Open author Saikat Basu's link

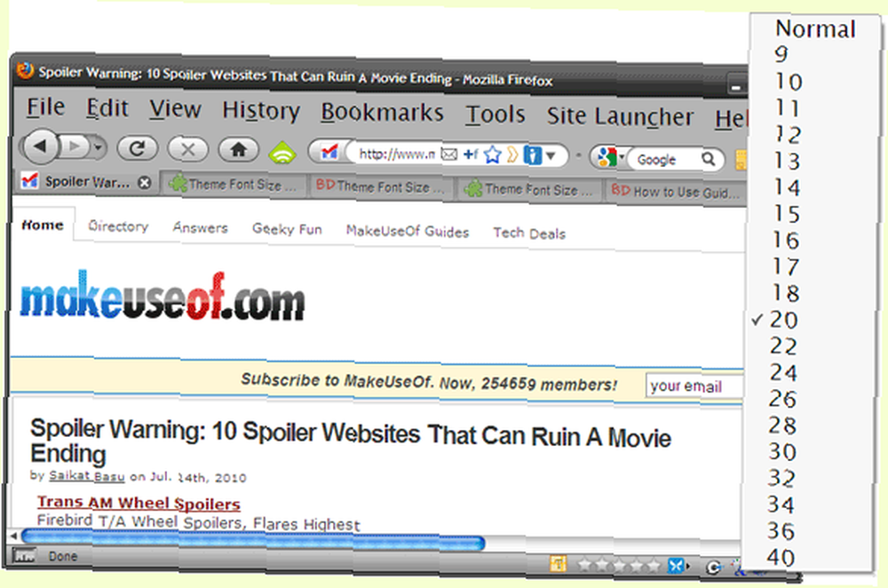tap(87, 476)
